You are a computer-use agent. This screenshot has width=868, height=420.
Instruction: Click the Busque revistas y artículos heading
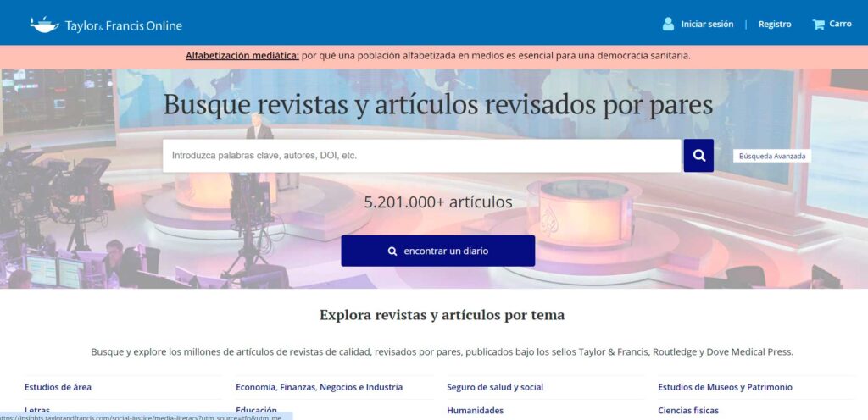pos(438,105)
